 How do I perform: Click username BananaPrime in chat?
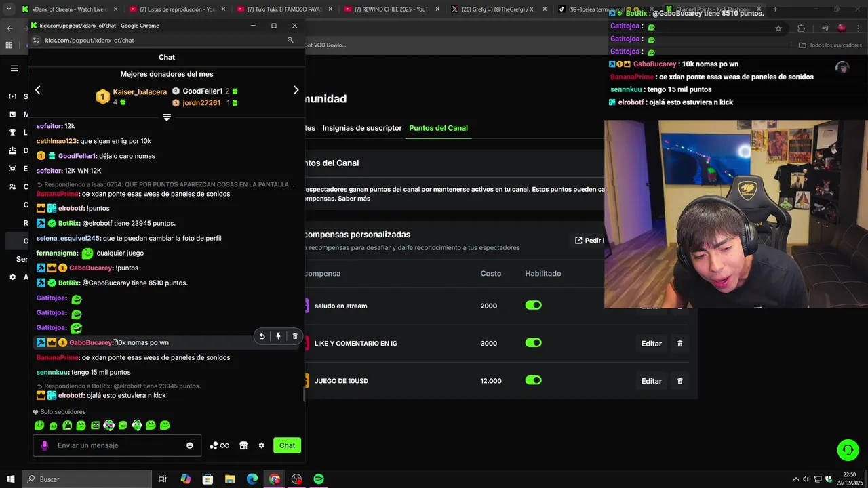click(58, 357)
